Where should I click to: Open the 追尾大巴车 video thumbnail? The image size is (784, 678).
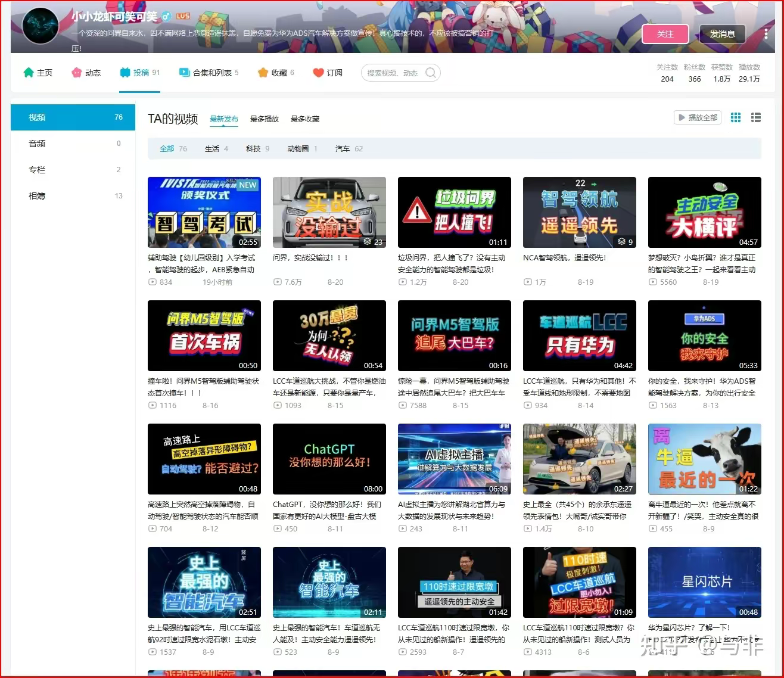(455, 335)
